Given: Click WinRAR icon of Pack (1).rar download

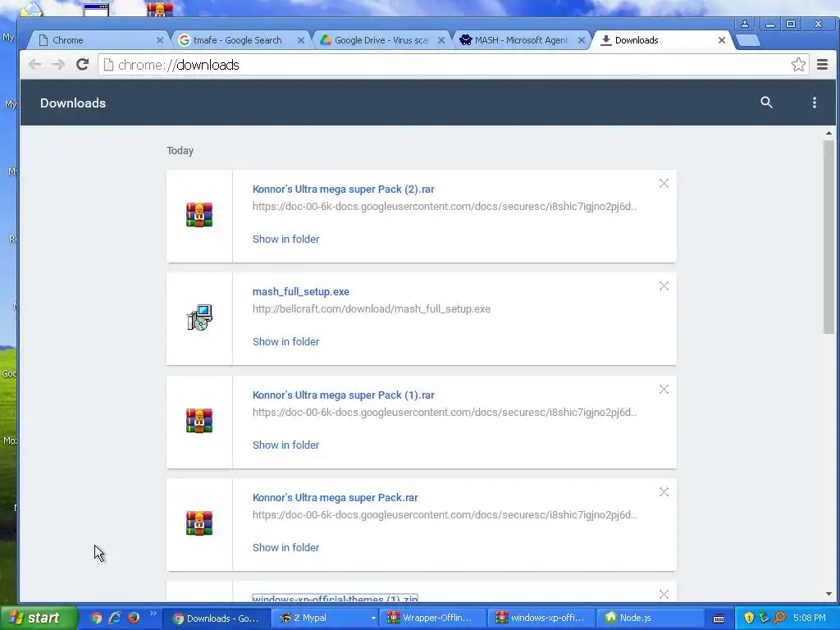Looking at the screenshot, I should pos(199,421).
